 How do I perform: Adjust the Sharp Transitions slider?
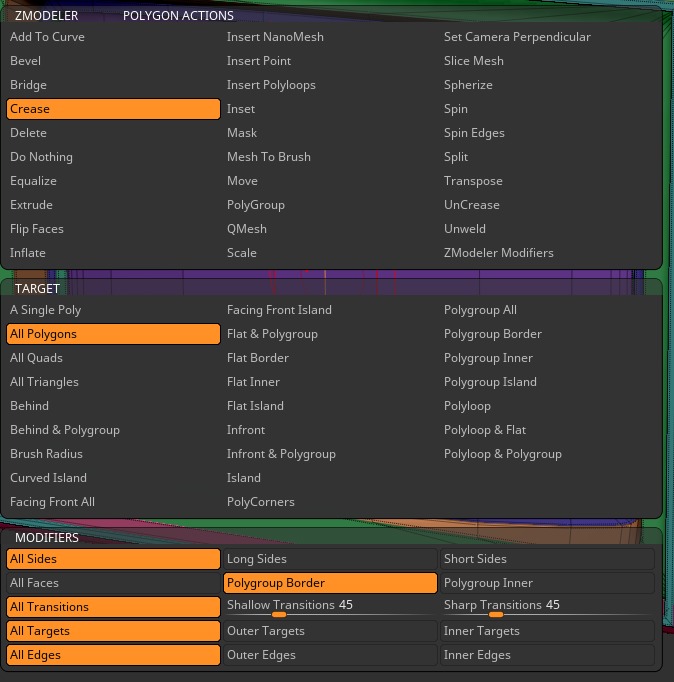[x=547, y=607]
